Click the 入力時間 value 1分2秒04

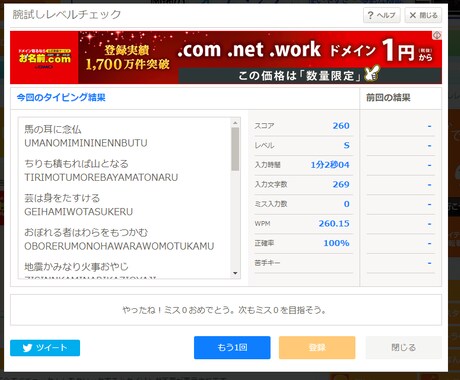[330, 165]
